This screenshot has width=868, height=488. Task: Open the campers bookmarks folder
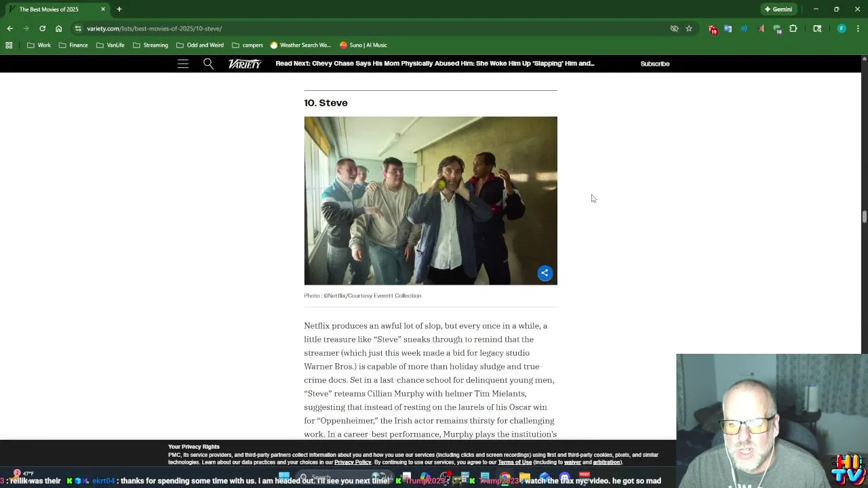click(248, 45)
